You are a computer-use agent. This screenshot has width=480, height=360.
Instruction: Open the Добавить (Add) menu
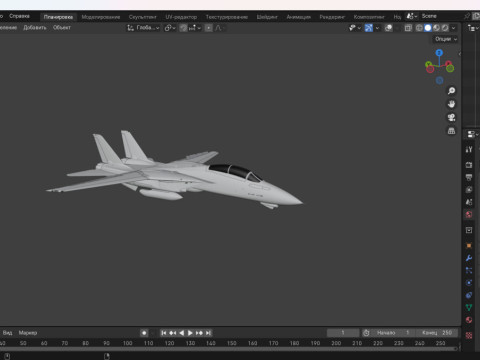35,28
